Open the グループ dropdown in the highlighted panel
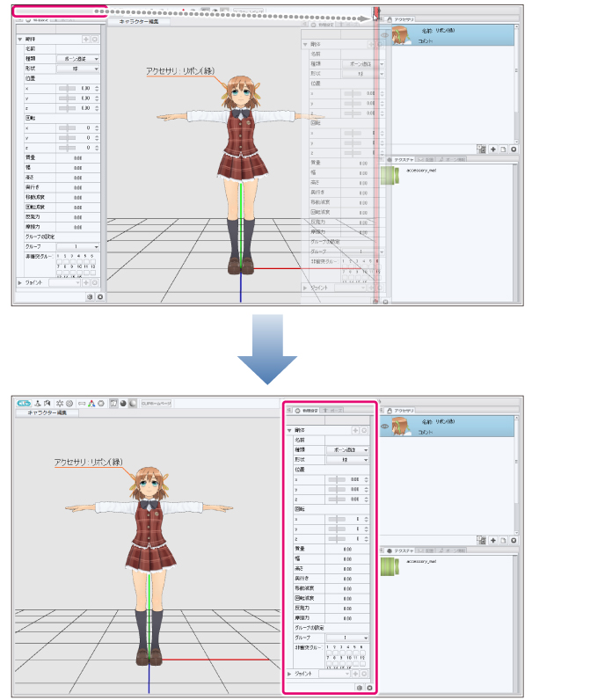 347,638
